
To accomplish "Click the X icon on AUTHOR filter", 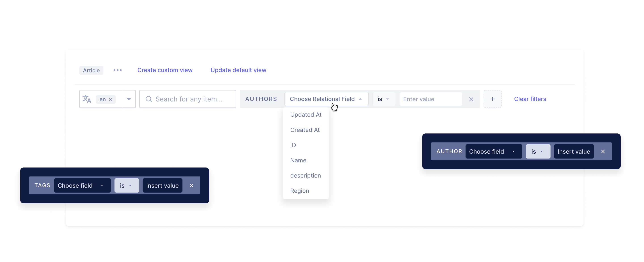I will pyautogui.click(x=603, y=151).
